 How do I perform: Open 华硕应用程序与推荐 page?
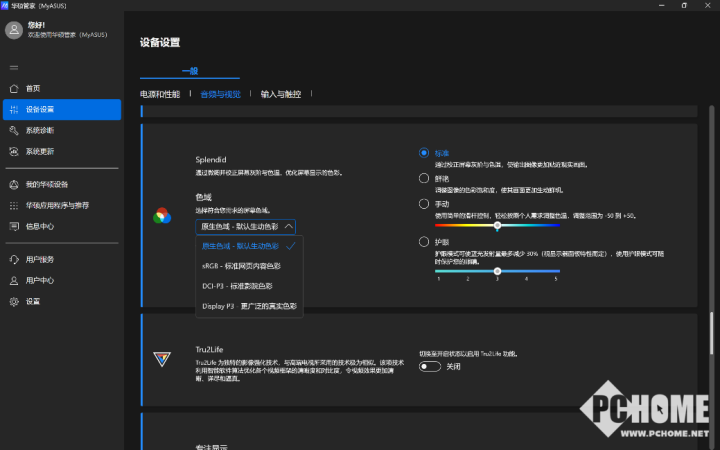pyautogui.click(x=62, y=205)
